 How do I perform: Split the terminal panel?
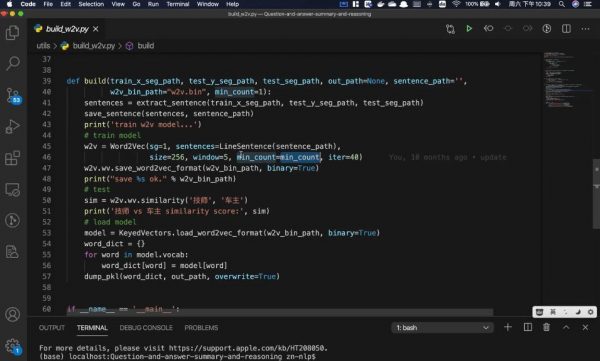528,327
